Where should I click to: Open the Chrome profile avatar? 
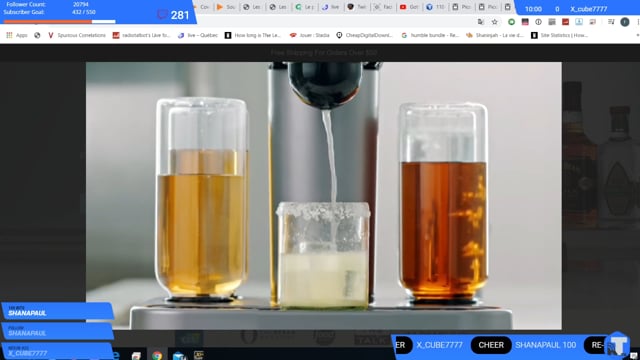(x=625, y=22)
